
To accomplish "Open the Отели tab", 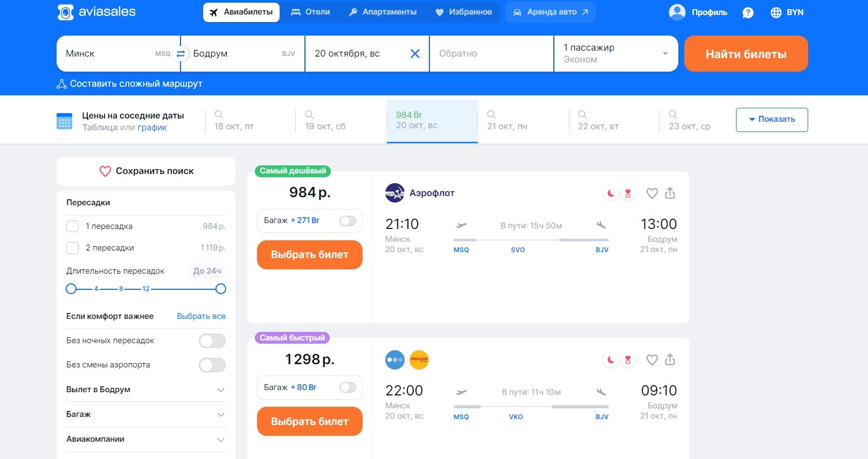I will coord(310,12).
